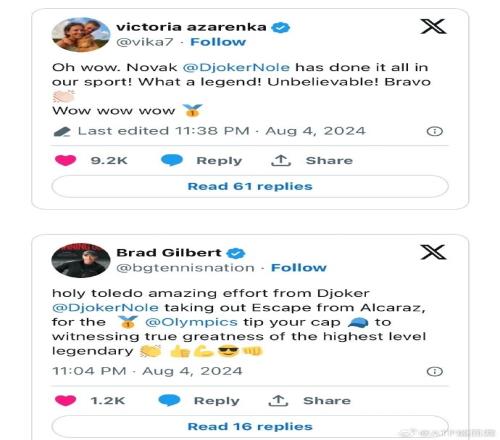This screenshot has width=500, height=440.
Task: Like Brad Gilbert's tweet with heart icon
Action: point(66,400)
